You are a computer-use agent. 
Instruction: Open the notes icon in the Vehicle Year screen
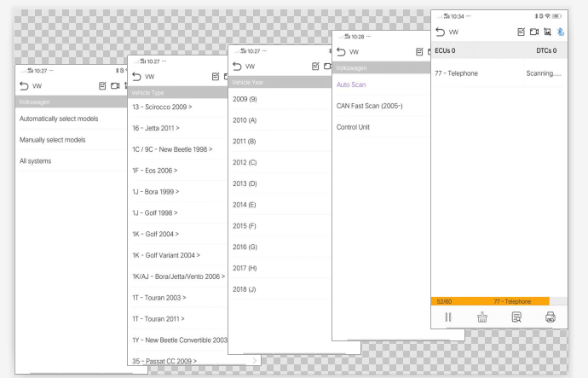click(315, 67)
